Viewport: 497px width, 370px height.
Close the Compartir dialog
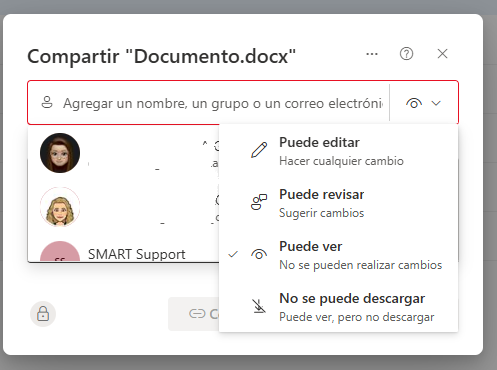point(442,54)
